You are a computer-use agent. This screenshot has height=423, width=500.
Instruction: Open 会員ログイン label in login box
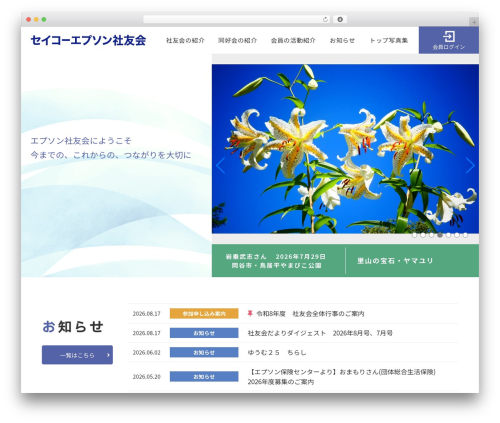tap(449, 47)
